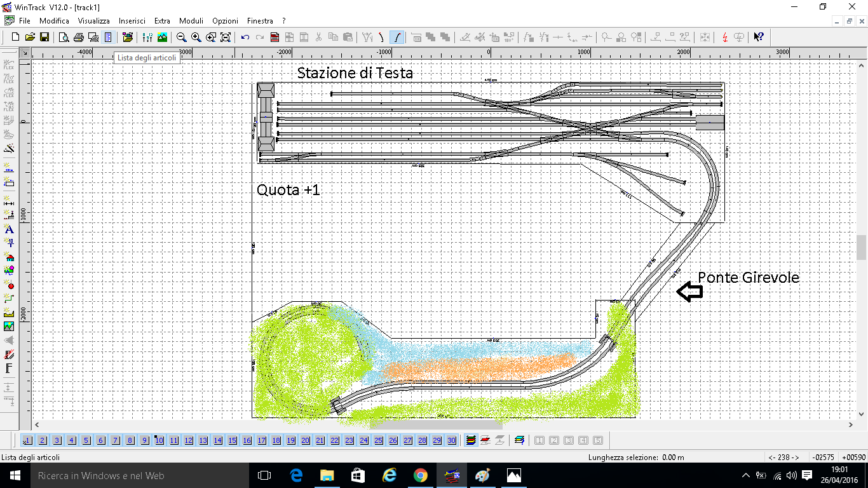
Task: Open the Moduli menu
Action: 191,20
